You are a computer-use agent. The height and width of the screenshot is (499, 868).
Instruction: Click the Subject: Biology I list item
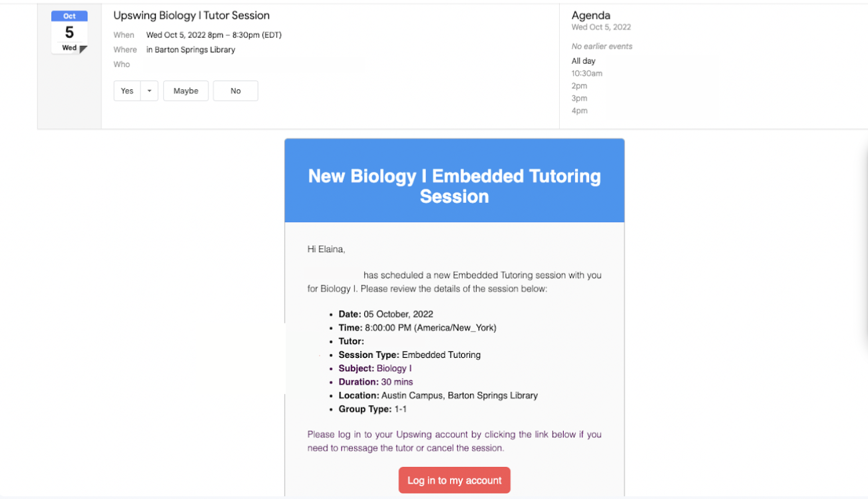[x=375, y=369]
